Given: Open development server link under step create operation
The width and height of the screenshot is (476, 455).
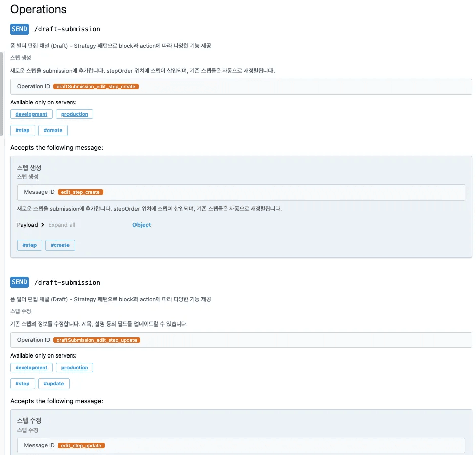Looking at the screenshot, I should point(31,114).
